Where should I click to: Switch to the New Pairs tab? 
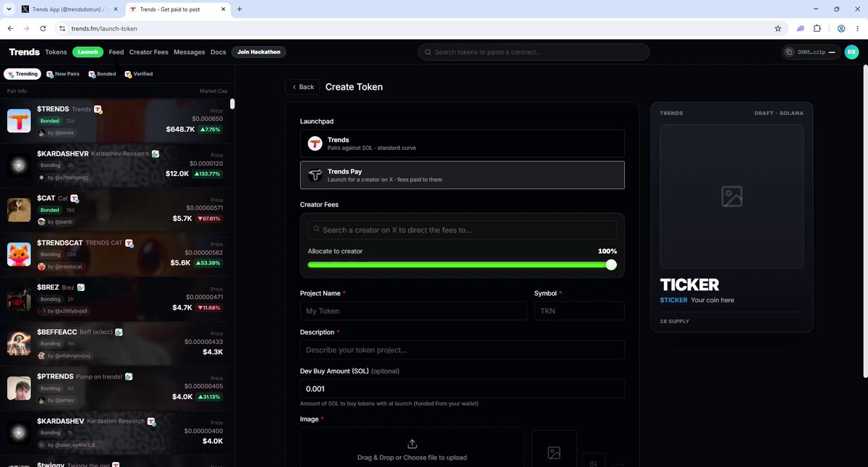coord(63,74)
